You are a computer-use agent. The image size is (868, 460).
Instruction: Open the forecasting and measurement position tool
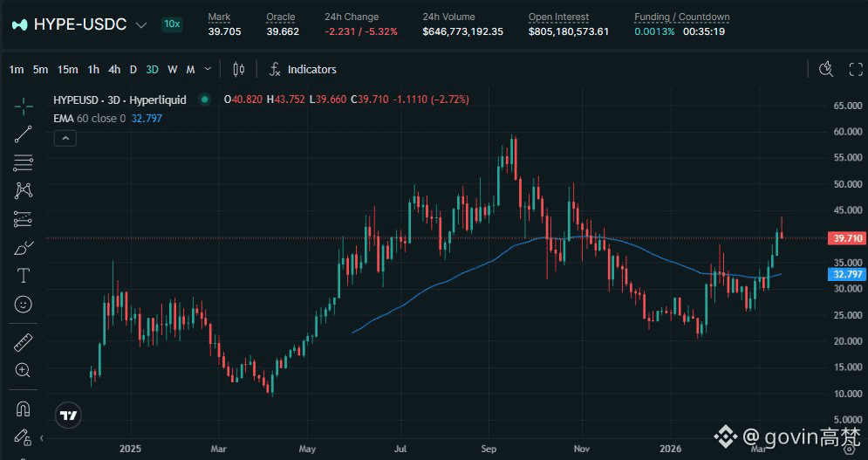(x=24, y=219)
